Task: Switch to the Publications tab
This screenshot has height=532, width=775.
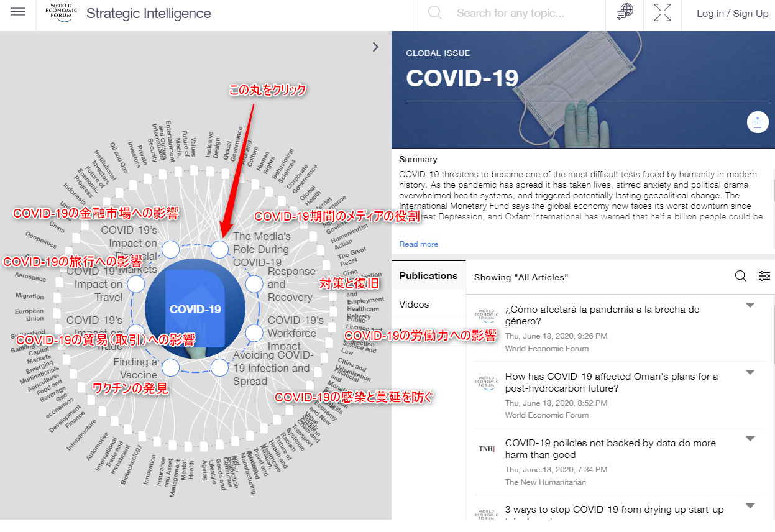Action: 428,276
